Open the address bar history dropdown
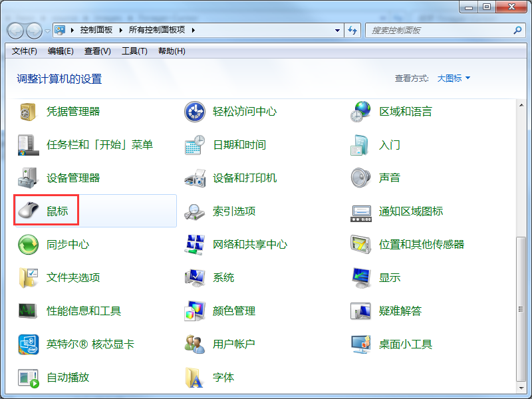The width and height of the screenshot is (532, 399). coord(338,31)
